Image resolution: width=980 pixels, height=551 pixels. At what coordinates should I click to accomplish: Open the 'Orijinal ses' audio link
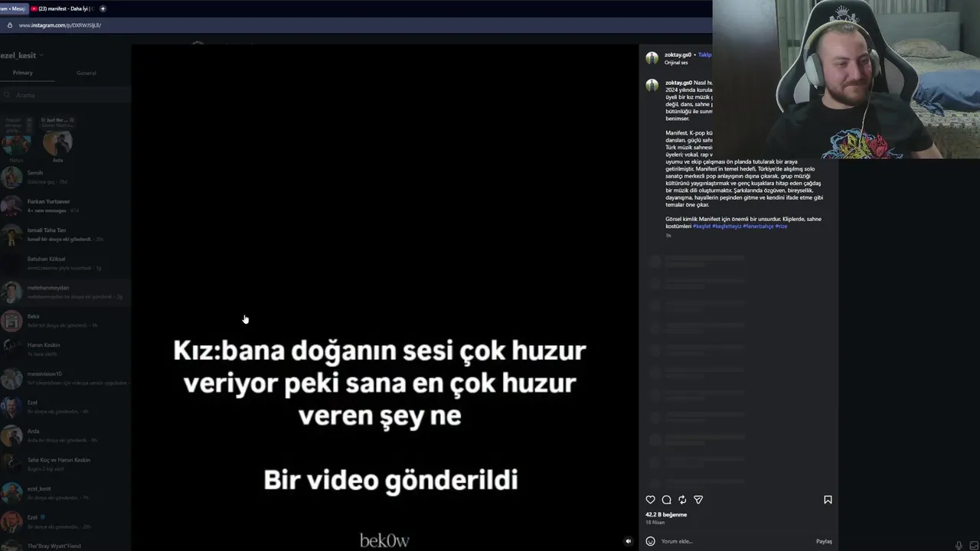(x=676, y=63)
